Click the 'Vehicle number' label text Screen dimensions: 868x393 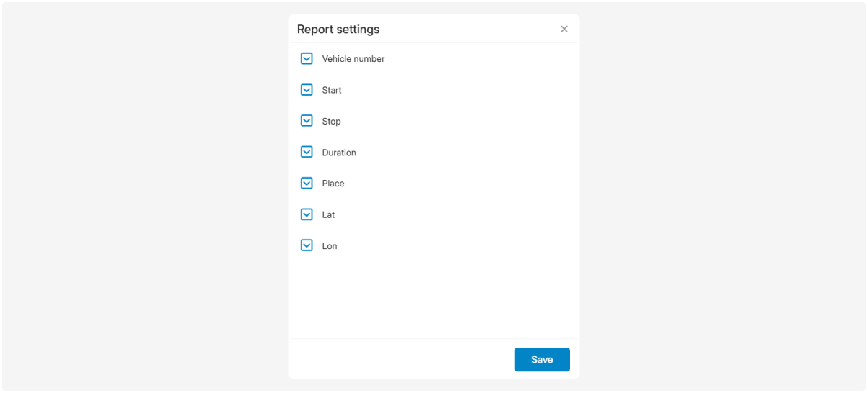(x=353, y=59)
